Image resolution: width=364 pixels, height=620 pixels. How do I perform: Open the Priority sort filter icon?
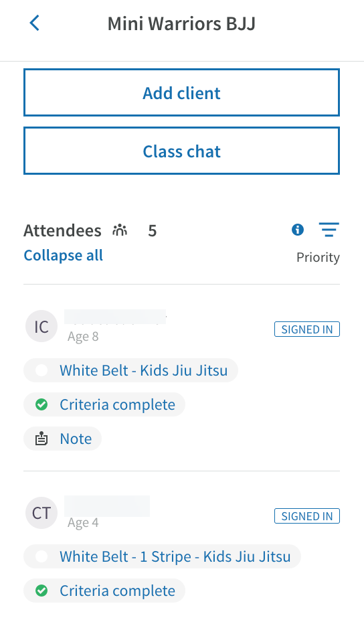point(329,230)
